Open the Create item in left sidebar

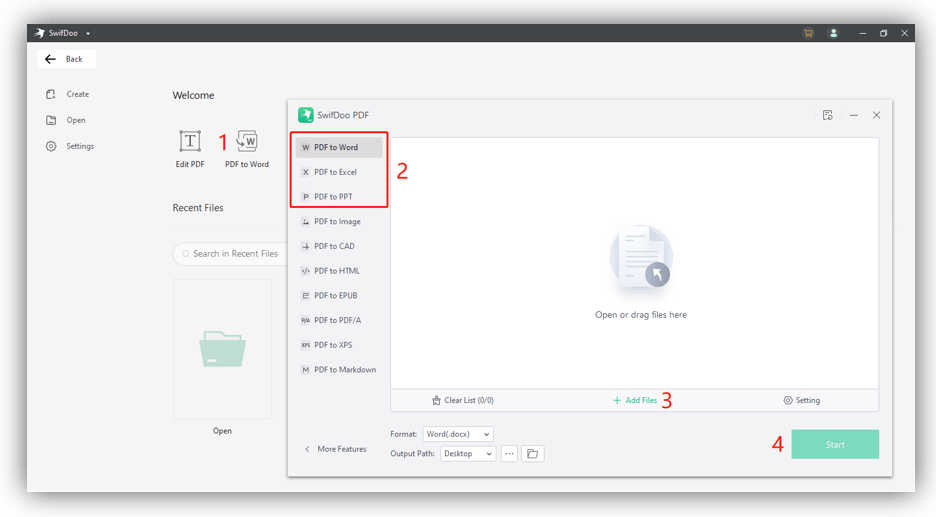[x=67, y=94]
